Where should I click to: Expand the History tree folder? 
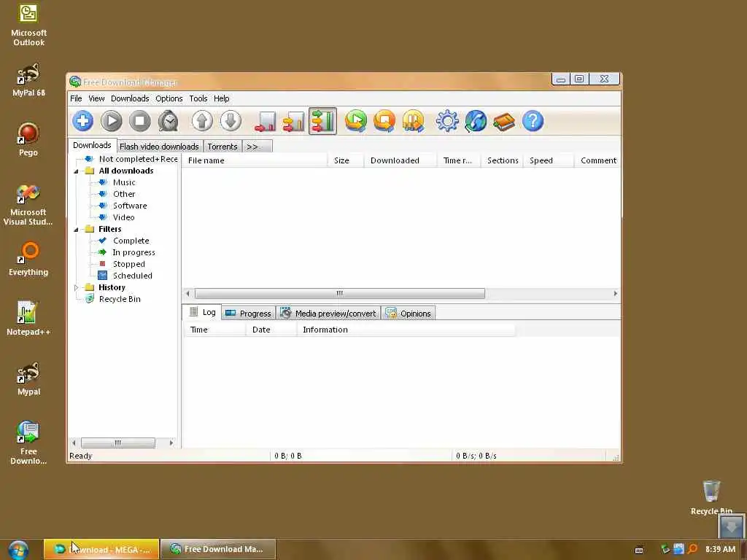coord(76,287)
